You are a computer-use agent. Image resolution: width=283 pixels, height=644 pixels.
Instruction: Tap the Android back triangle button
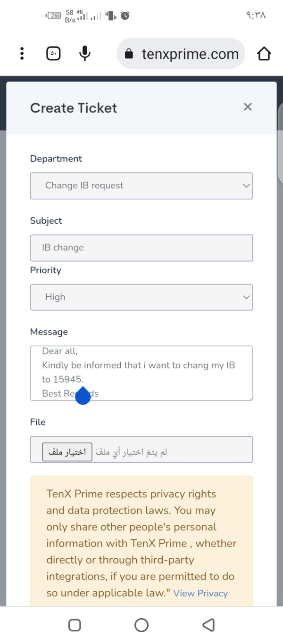[208, 625]
